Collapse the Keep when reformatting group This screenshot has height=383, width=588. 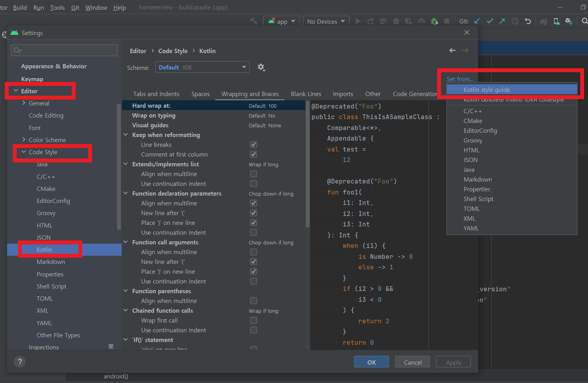click(126, 135)
